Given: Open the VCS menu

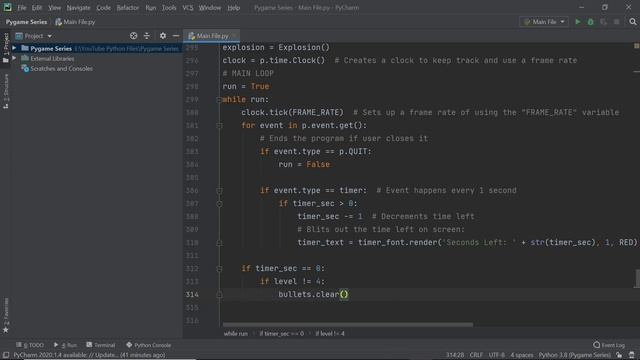Looking at the screenshot, I should click(x=188, y=8).
